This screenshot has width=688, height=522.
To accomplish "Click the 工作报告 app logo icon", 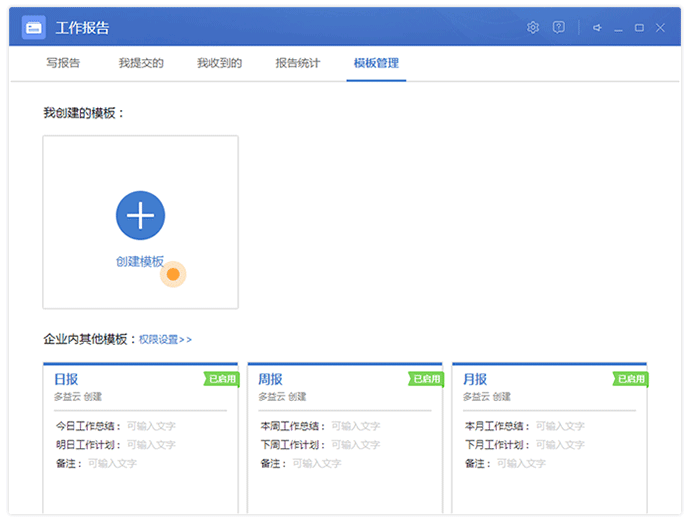I will pyautogui.click(x=34, y=28).
